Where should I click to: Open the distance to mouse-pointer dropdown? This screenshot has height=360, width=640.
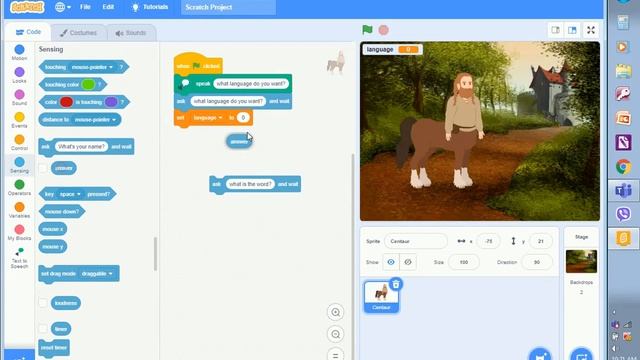(x=96, y=120)
